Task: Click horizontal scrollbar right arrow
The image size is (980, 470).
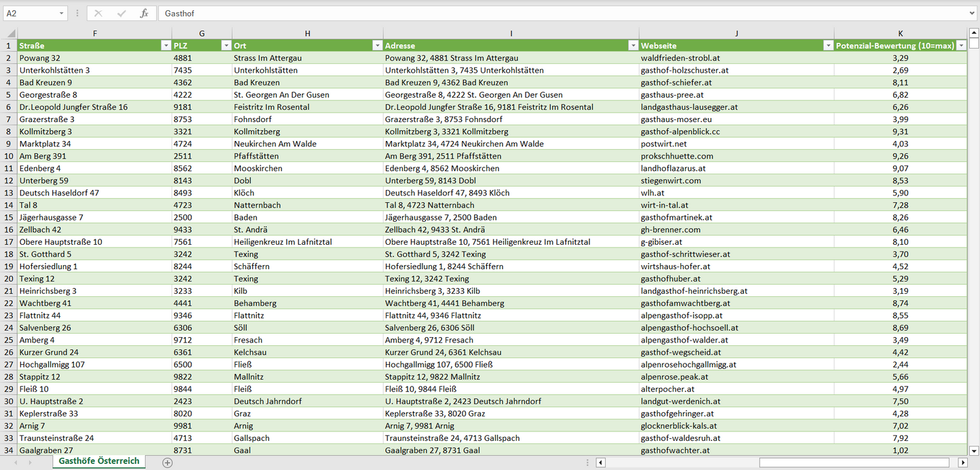Action: click(962, 463)
